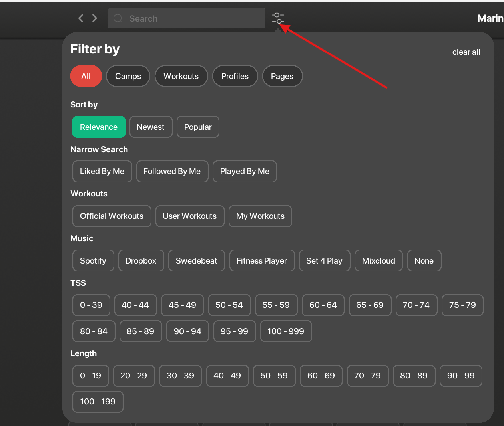
Task: Enable the Official Workouts filter
Action: pos(112,216)
